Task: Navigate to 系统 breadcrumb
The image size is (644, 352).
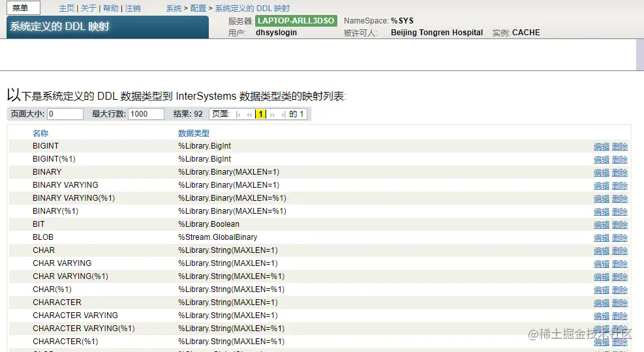Action: click(x=174, y=8)
